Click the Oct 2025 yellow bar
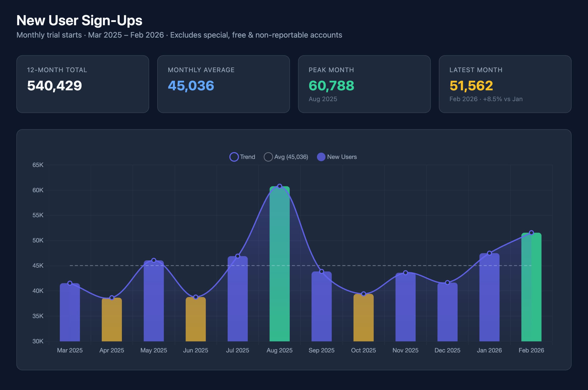 (363, 318)
